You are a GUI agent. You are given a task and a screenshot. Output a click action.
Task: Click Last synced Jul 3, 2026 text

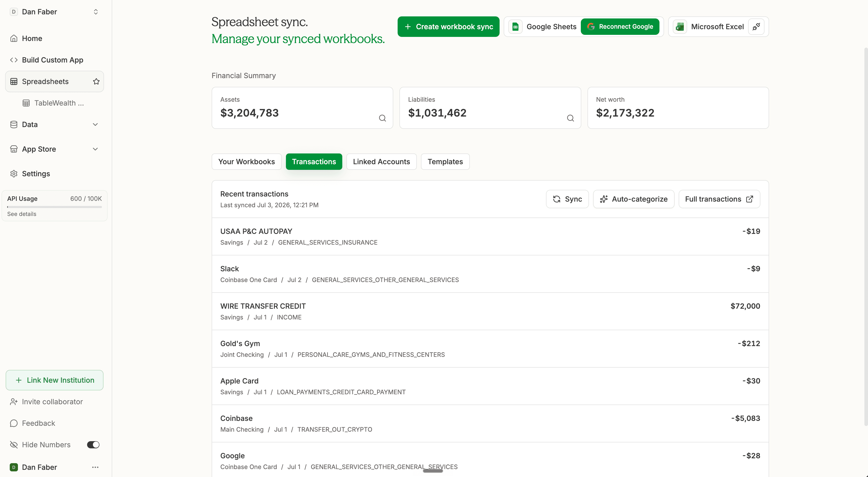pos(269,205)
